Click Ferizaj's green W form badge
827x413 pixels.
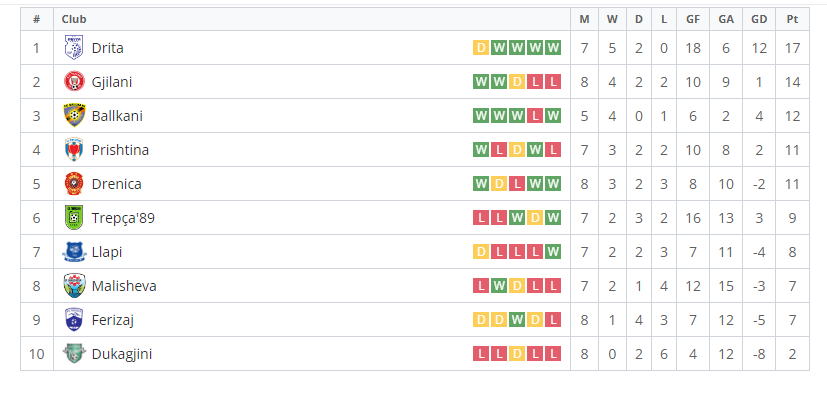coord(517,320)
